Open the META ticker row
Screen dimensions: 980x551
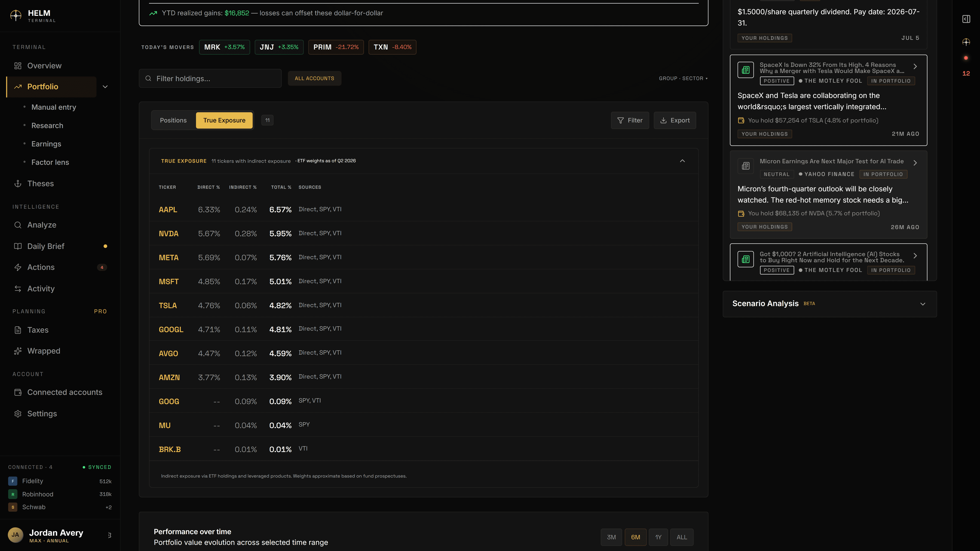[424, 257]
